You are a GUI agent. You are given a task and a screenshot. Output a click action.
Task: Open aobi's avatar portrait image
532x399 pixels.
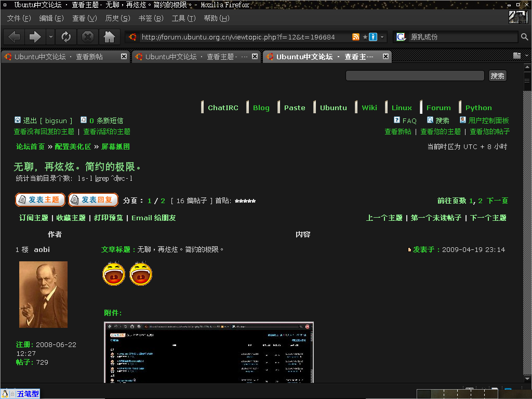coord(43,295)
